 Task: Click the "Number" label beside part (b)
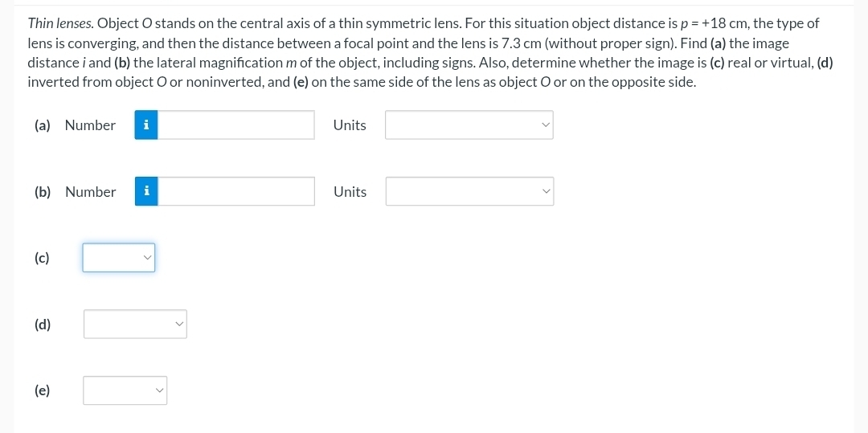[91, 192]
